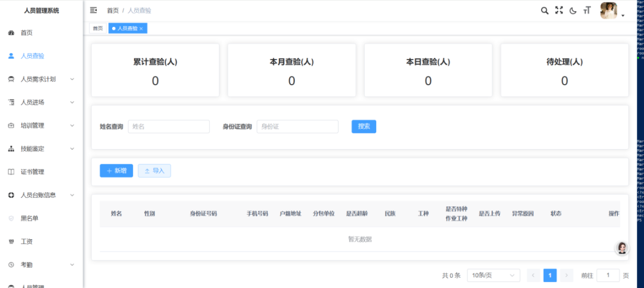This screenshot has width=644, height=288.
Task: Click the 待处理(人) statistic card
Action: point(564,70)
